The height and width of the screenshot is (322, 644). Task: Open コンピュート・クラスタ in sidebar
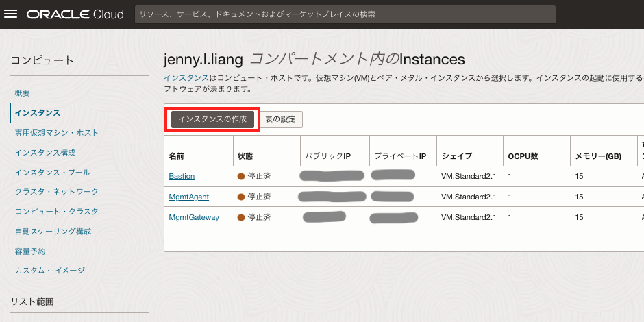[x=57, y=212]
